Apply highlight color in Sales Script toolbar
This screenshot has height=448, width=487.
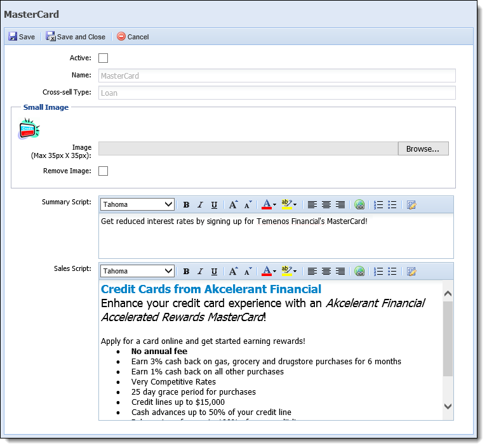[286, 272]
